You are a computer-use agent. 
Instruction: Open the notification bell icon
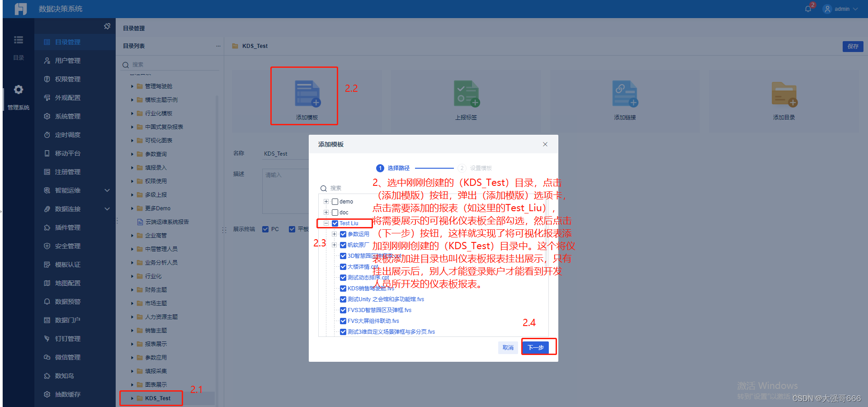(x=808, y=9)
